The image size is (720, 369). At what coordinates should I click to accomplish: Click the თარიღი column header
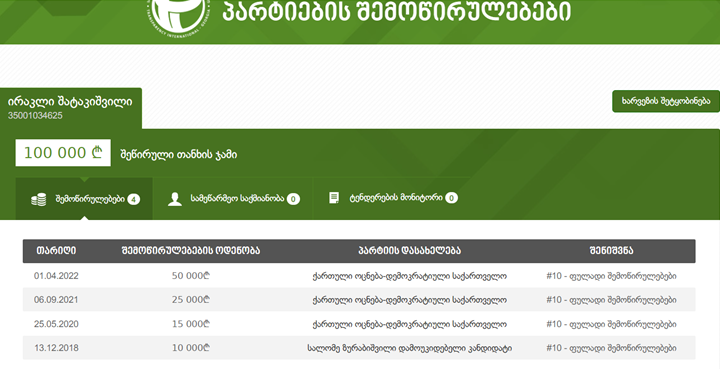(x=56, y=251)
